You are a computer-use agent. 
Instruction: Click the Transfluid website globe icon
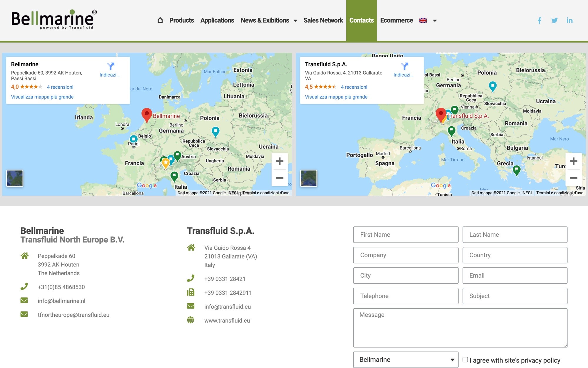191,320
